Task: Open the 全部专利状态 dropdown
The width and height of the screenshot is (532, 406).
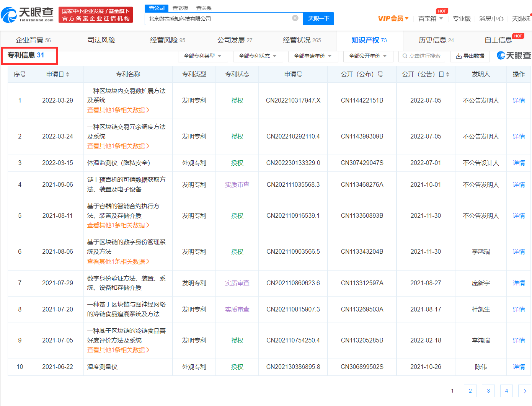Action: click(258, 56)
